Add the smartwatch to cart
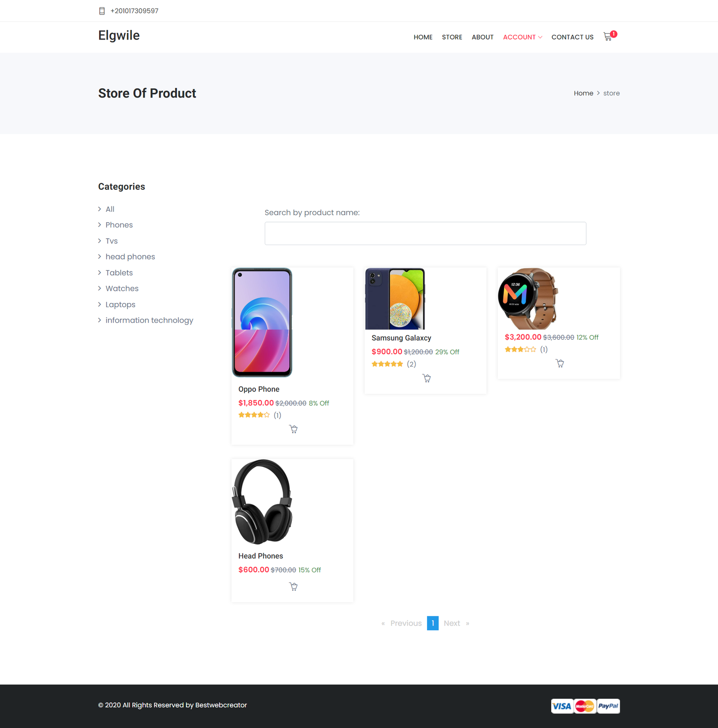 [560, 363]
